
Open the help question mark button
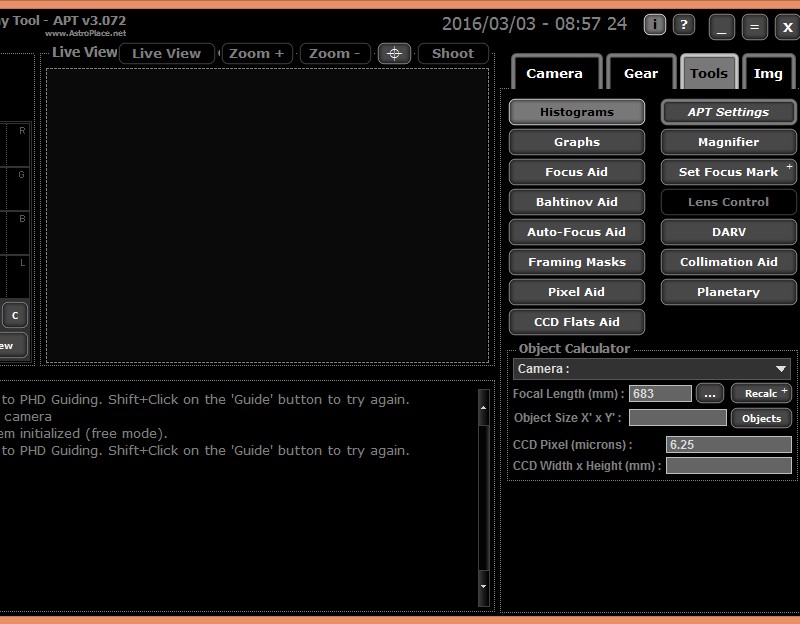click(x=684, y=24)
